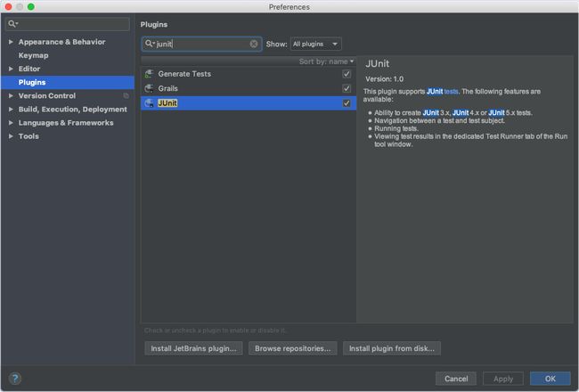Click Install JetBrains plugin button
Image resolution: width=579 pixels, height=392 pixels.
pyautogui.click(x=193, y=348)
